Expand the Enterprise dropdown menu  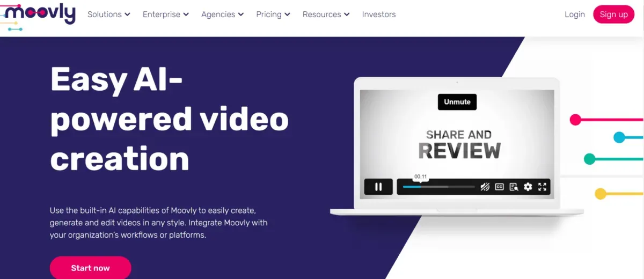tap(166, 14)
